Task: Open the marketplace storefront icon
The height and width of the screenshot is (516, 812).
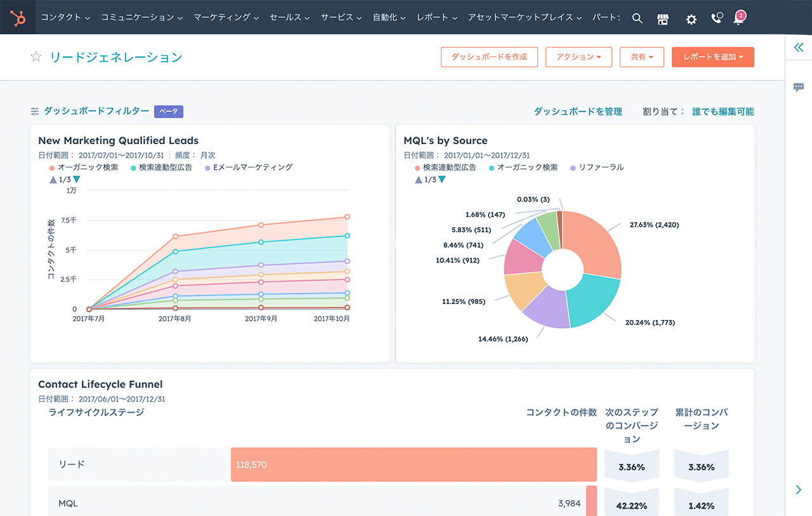Action: [663, 18]
